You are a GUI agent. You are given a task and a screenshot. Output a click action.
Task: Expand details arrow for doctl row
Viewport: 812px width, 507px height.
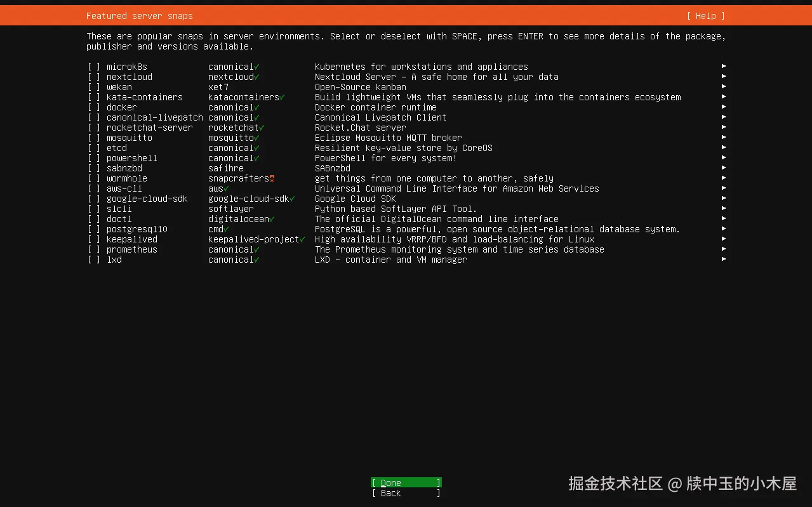click(724, 218)
